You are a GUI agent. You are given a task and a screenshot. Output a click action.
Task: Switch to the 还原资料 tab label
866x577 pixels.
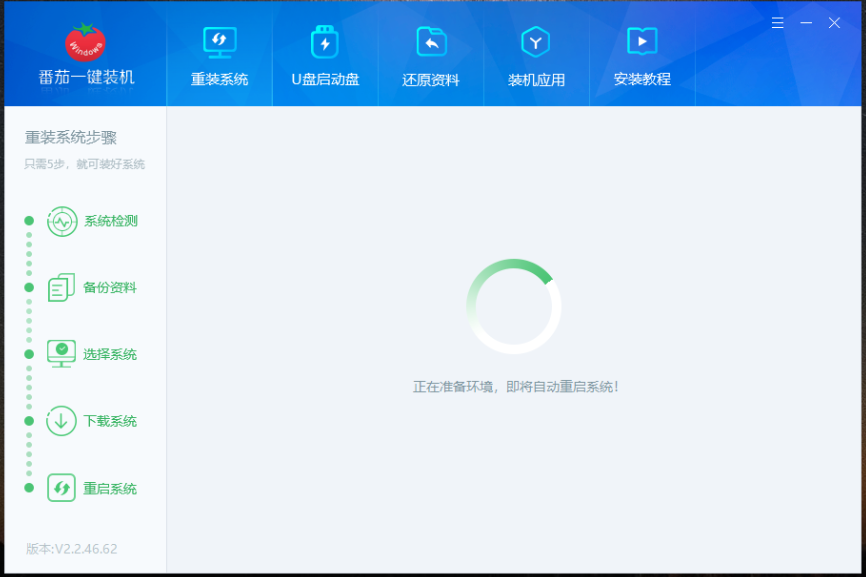[431, 80]
